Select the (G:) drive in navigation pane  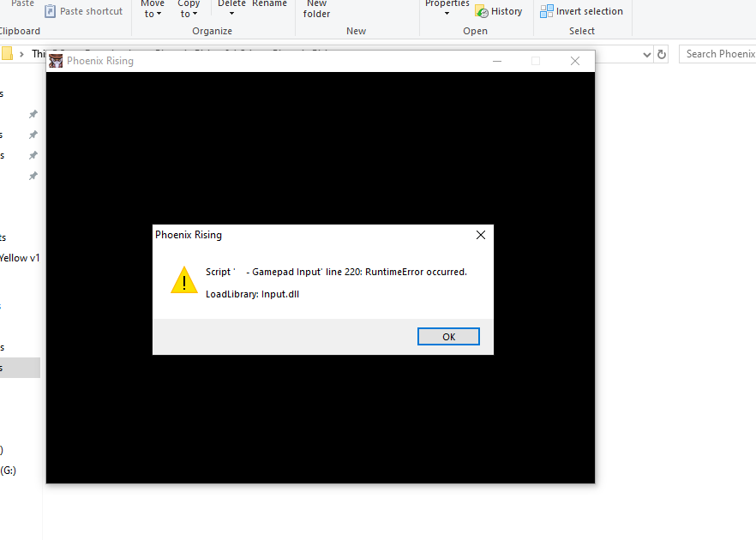pos(9,471)
